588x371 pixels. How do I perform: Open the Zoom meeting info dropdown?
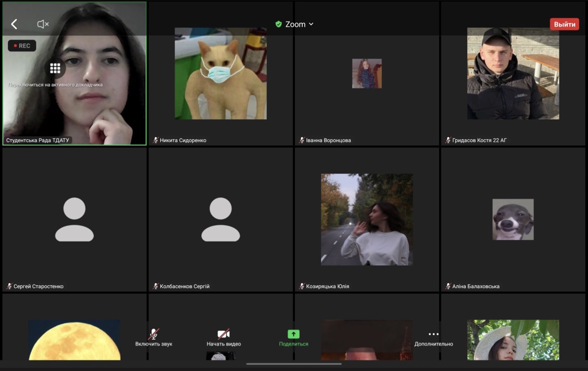[x=299, y=24]
